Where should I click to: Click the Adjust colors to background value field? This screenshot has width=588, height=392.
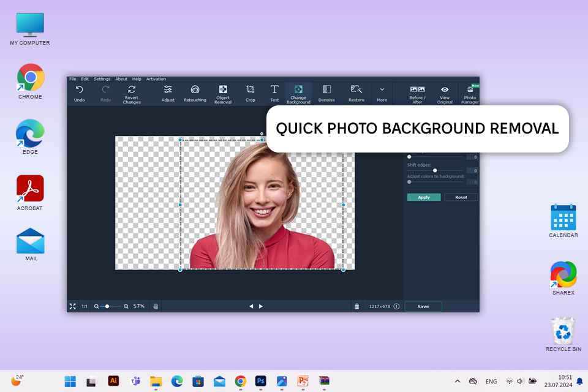pos(472,183)
